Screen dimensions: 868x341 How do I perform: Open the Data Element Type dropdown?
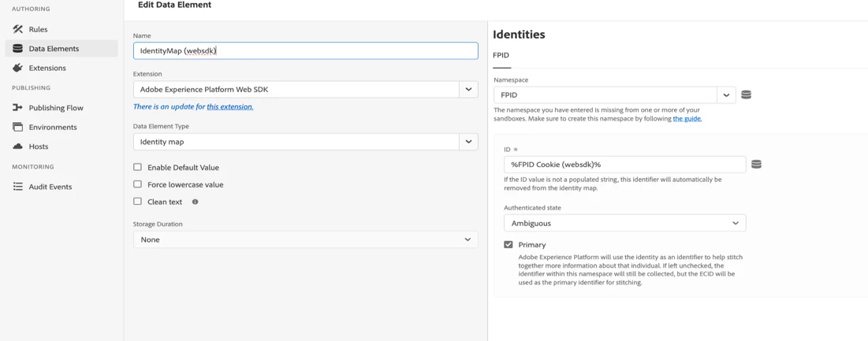point(468,142)
